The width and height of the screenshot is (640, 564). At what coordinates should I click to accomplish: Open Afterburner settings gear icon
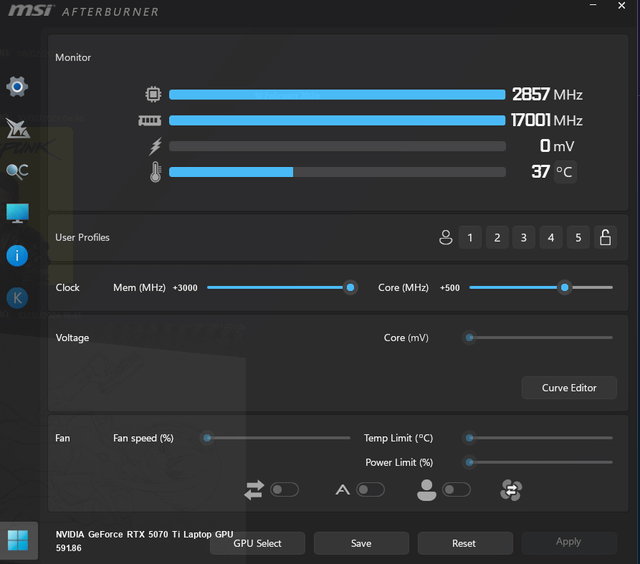coord(17,87)
